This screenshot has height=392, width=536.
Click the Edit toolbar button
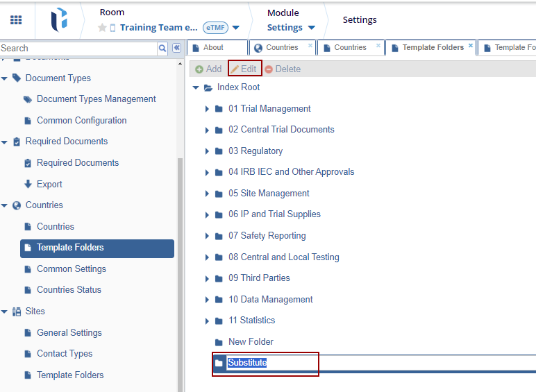coord(244,69)
